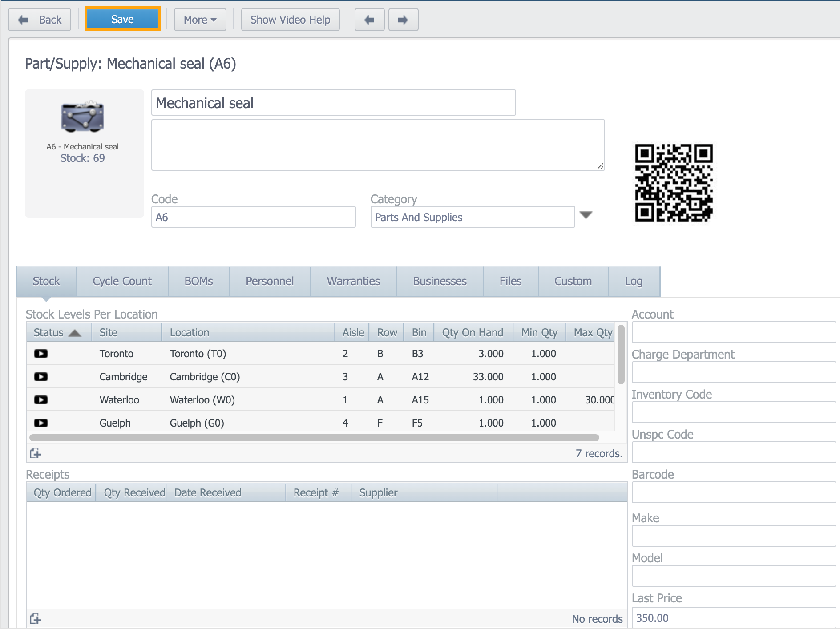Click status icon in Toronto row

[x=41, y=354]
